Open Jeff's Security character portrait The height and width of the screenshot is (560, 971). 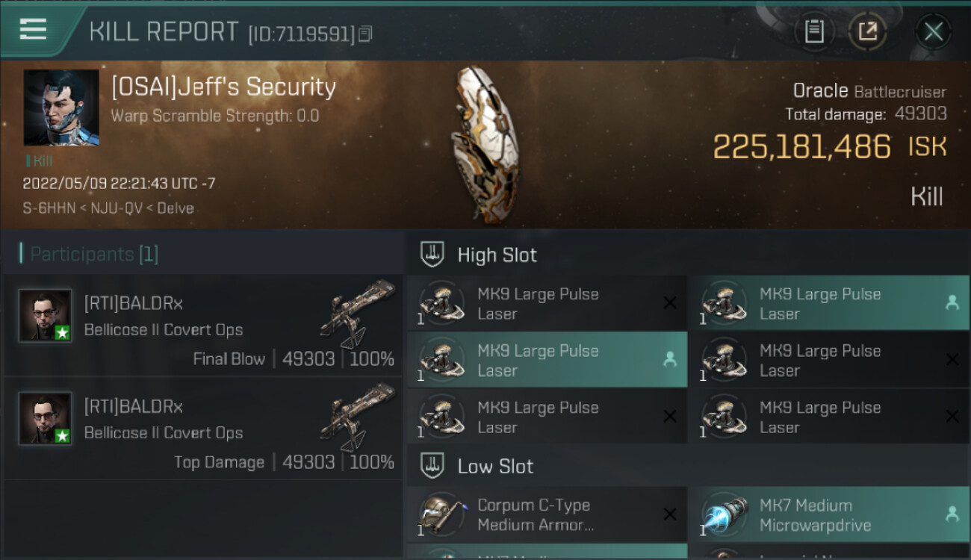(61, 108)
